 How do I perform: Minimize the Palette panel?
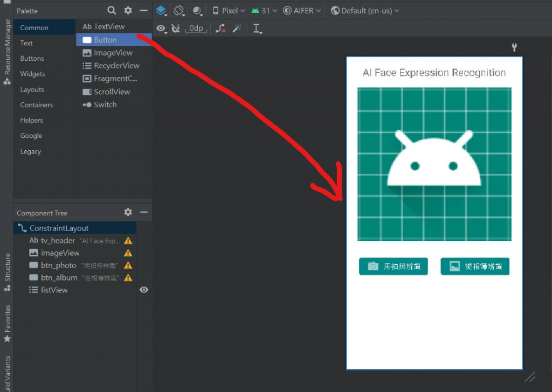[x=143, y=11]
